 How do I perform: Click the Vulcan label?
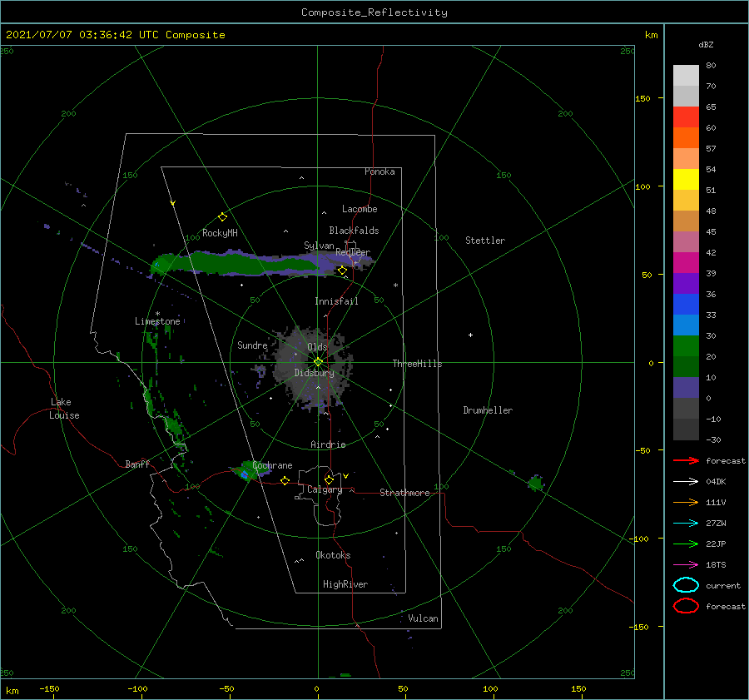[x=423, y=618]
